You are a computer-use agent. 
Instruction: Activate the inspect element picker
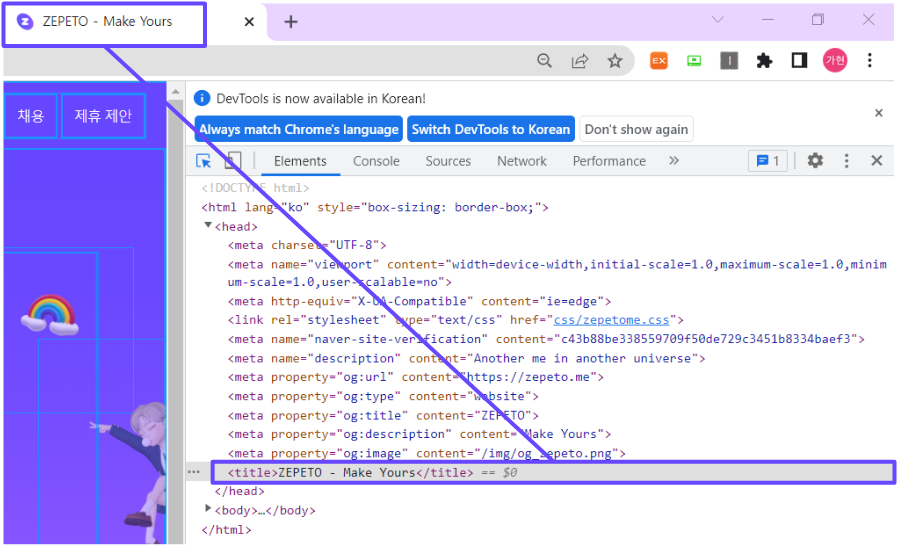pos(203,161)
